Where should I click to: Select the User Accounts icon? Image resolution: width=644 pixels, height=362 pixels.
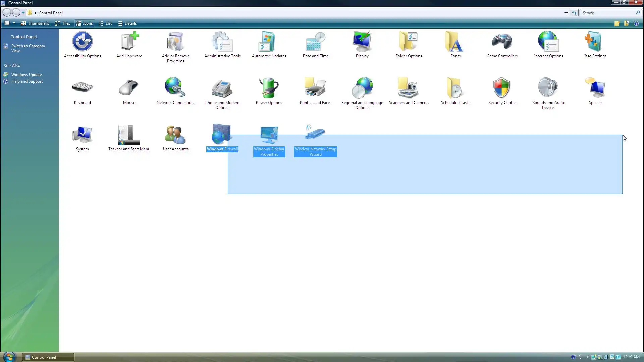175,135
